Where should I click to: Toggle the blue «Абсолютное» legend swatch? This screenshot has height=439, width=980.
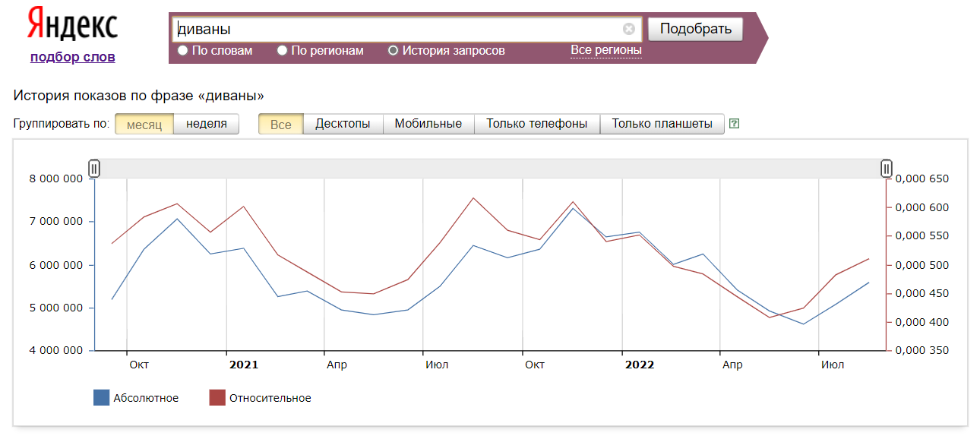coord(101,398)
